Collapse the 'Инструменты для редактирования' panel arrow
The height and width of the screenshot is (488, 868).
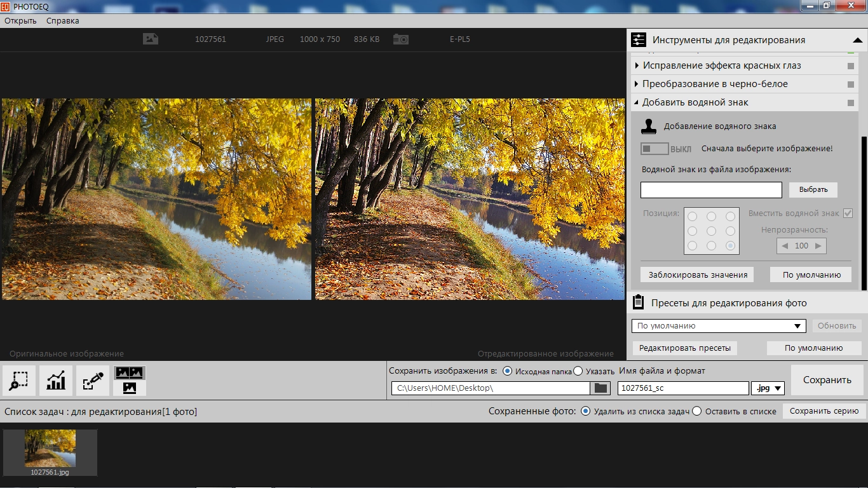tap(857, 40)
